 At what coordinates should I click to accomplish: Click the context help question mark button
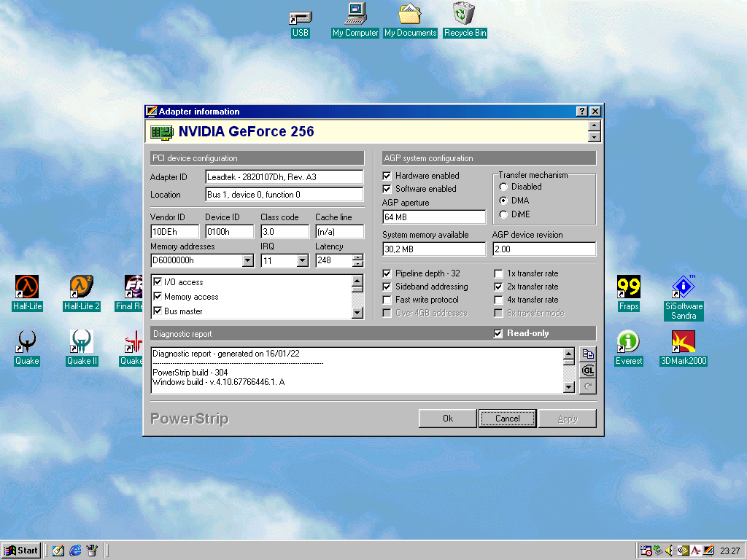tap(581, 112)
